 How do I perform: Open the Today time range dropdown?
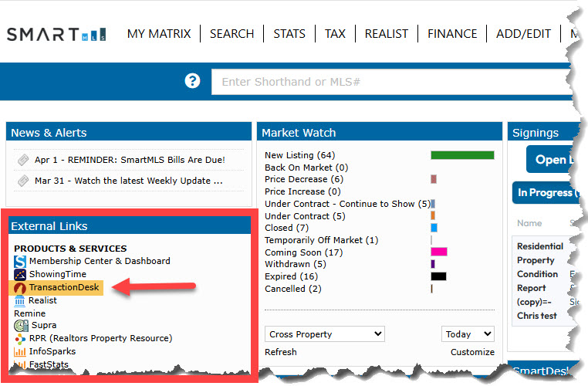(468, 334)
